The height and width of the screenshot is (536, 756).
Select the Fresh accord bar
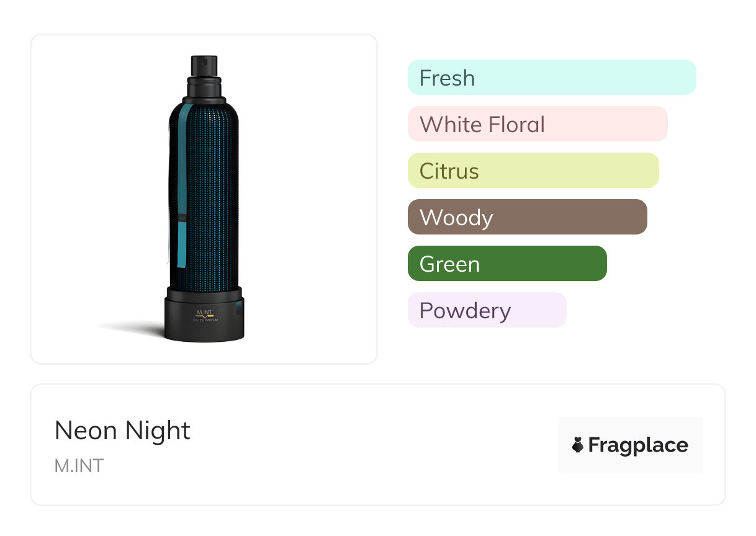pos(552,78)
